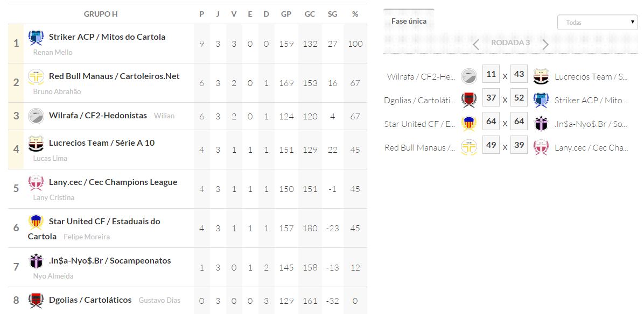This screenshot has width=644, height=320.
Task: Click the % column header
Action: click(x=355, y=14)
